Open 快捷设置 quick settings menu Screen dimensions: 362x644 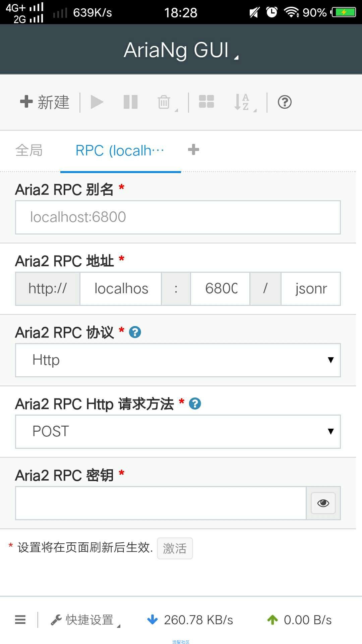(x=85, y=620)
